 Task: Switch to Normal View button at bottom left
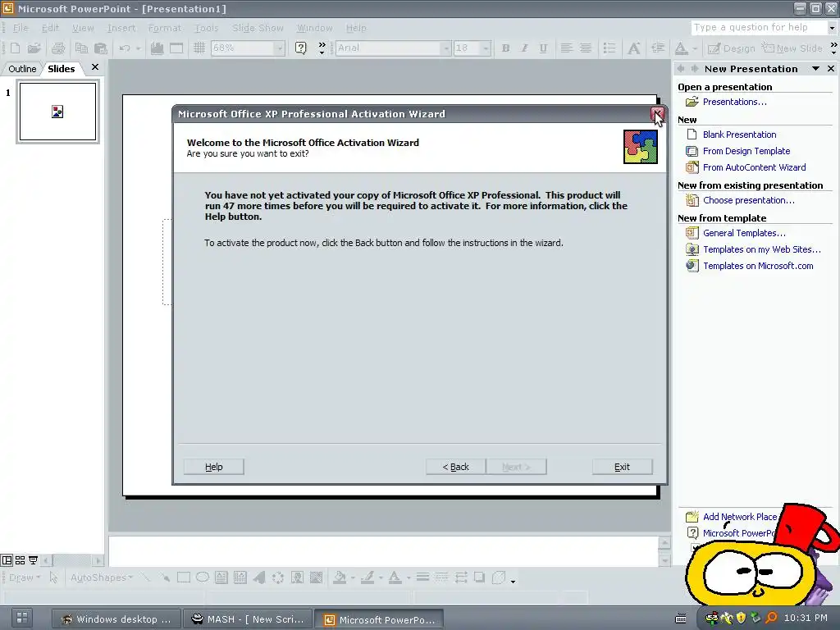click(7, 560)
